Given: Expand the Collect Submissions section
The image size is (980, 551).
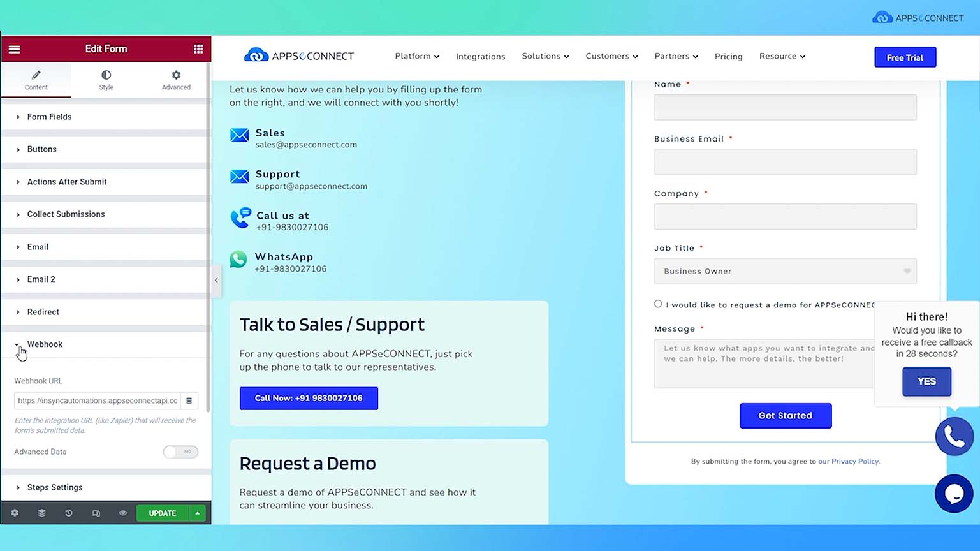Looking at the screenshot, I should (x=106, y=214).
